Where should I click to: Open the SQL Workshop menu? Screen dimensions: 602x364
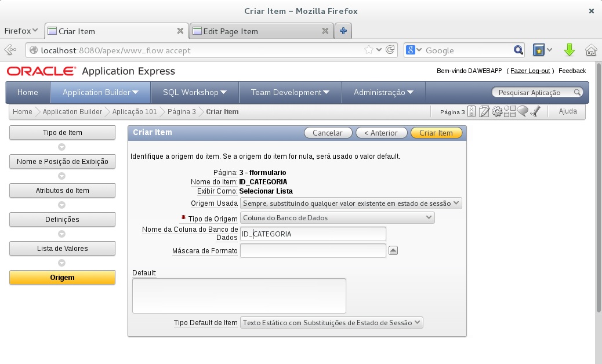(194, 92)
